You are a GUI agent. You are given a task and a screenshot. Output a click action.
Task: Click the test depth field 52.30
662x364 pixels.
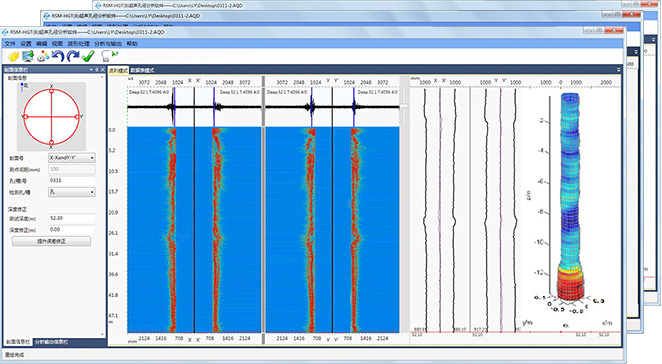click(72, 218)
